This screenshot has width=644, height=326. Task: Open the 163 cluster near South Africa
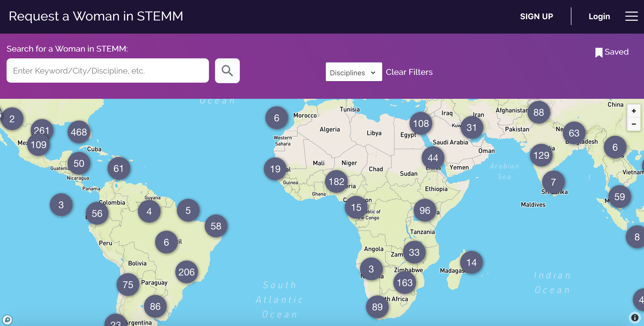pos(404,283)
